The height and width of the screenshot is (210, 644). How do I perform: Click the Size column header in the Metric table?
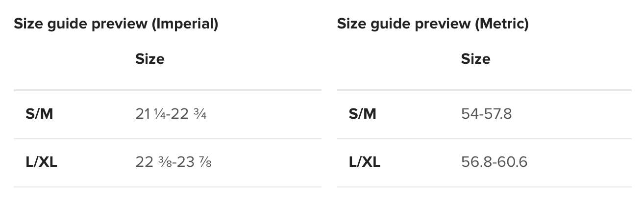click(475, 59)
